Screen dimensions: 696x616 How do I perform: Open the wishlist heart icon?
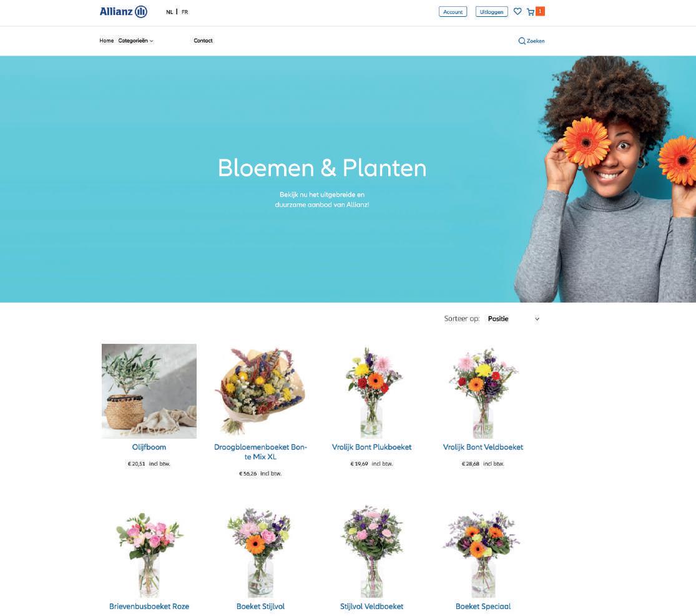click(x=517, y=11)
